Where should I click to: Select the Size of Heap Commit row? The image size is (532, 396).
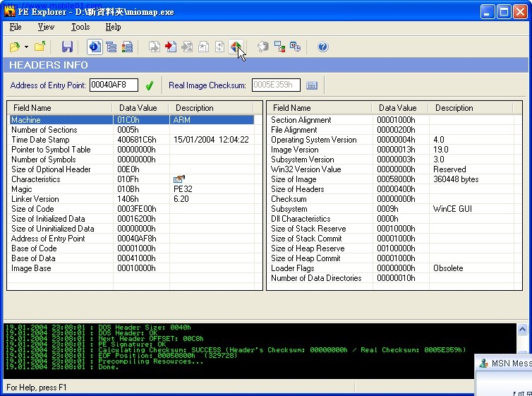tap(392, 258)
